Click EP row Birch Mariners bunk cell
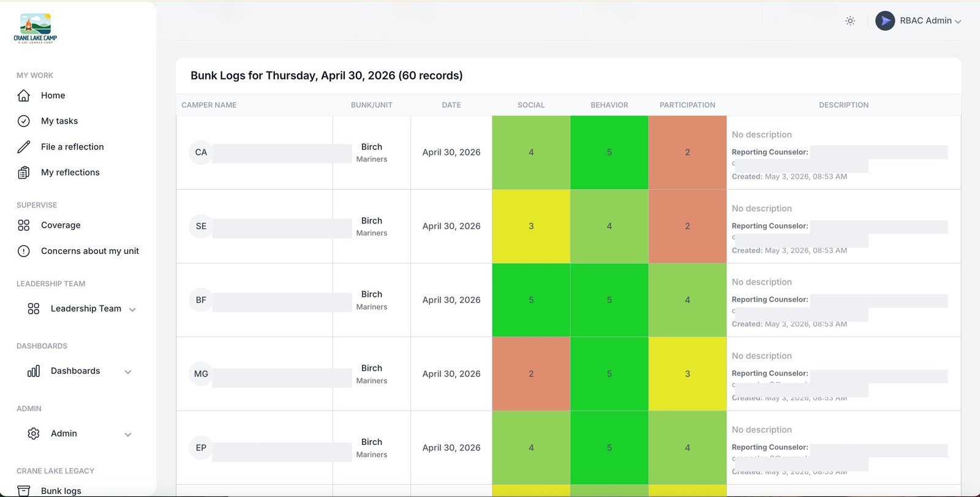980x497 pixels. coord(372,448)
